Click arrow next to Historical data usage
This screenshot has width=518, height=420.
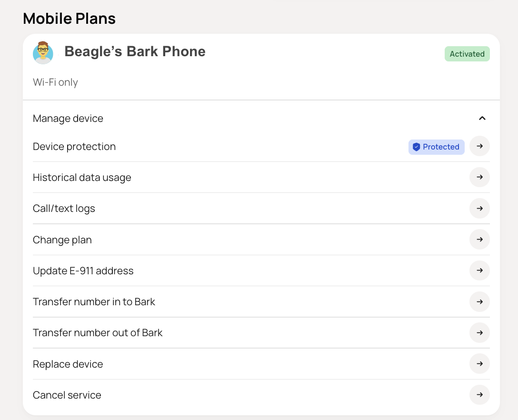click(479, 177)
